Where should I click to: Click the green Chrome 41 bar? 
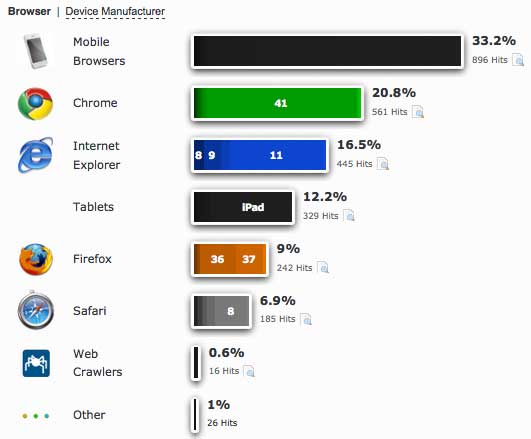pyautogui.click(x=278, y=103)
